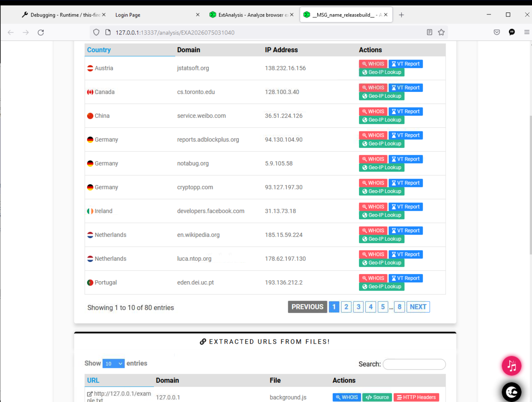Open VT Report for service.weibo.com
The width and height of the screenshot is (532, 402).
pyautogui.click(x=405, y=111)
